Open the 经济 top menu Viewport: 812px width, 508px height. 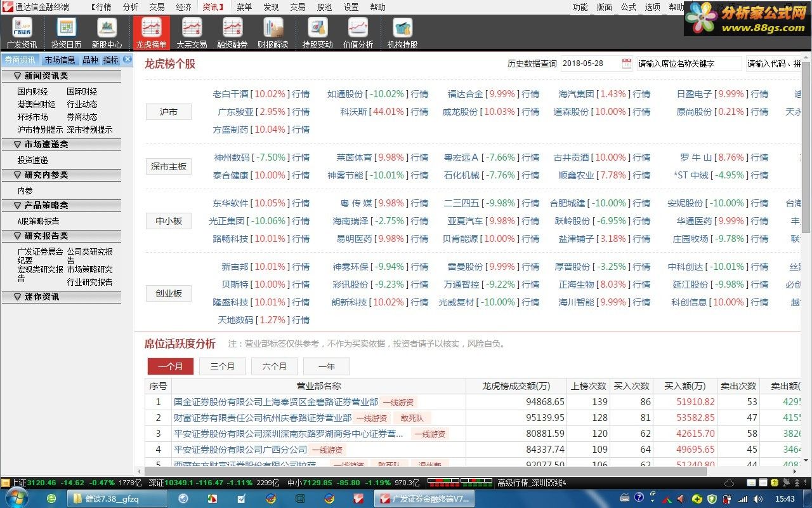click(183, 7)
